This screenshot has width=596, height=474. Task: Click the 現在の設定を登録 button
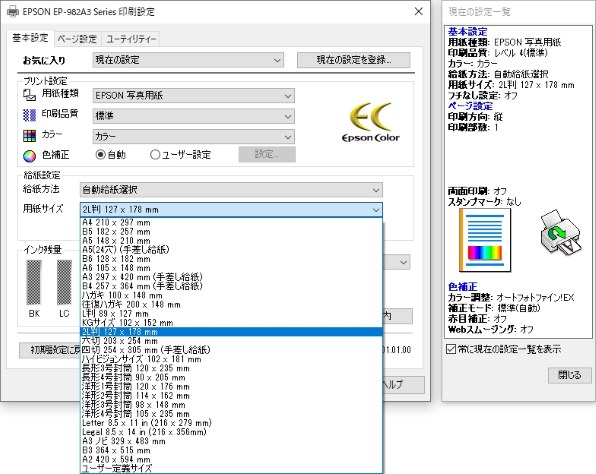[353, 60]
